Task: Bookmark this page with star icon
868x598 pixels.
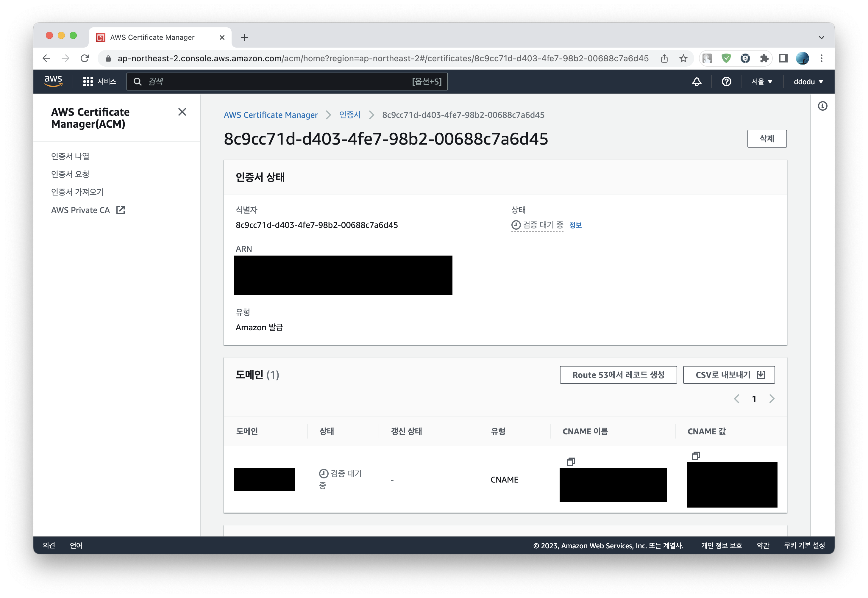Action: click(x=683, y=58)
